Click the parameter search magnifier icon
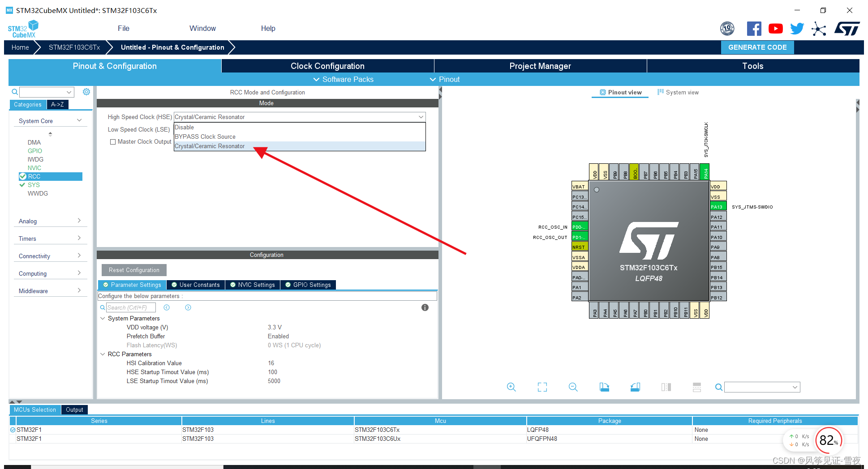The width and height of the screenshot is (868, 469). pyautogui.click(x=103, y=307)
